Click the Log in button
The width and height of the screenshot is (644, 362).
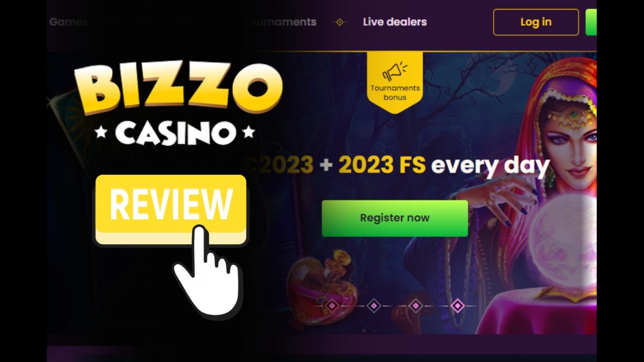tap(536, 22)
